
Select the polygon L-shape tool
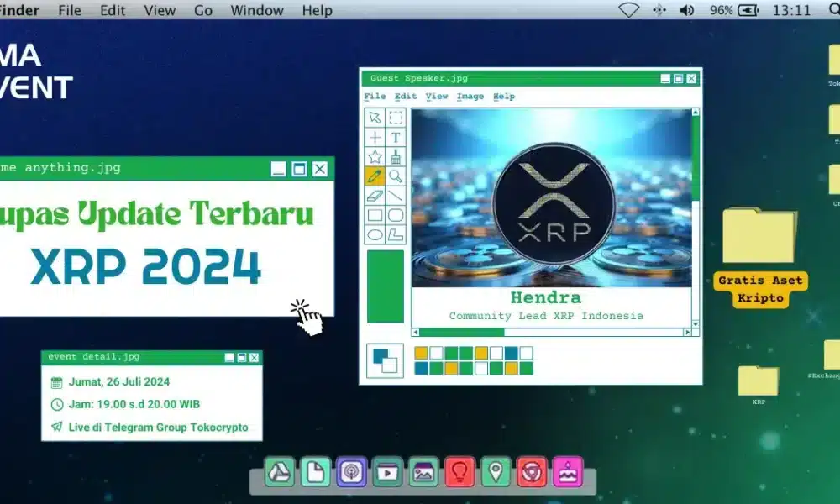396,234
